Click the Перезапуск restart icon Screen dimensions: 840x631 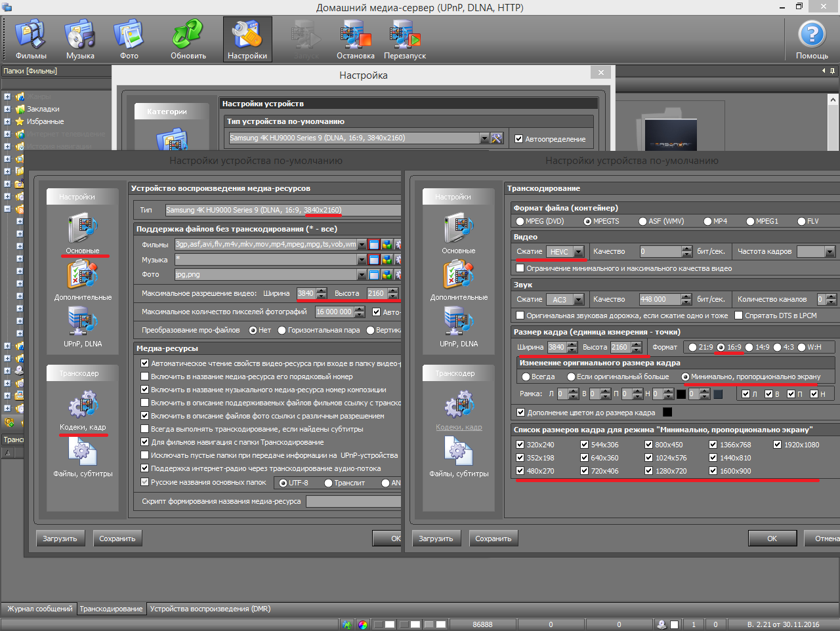point(405,39)
